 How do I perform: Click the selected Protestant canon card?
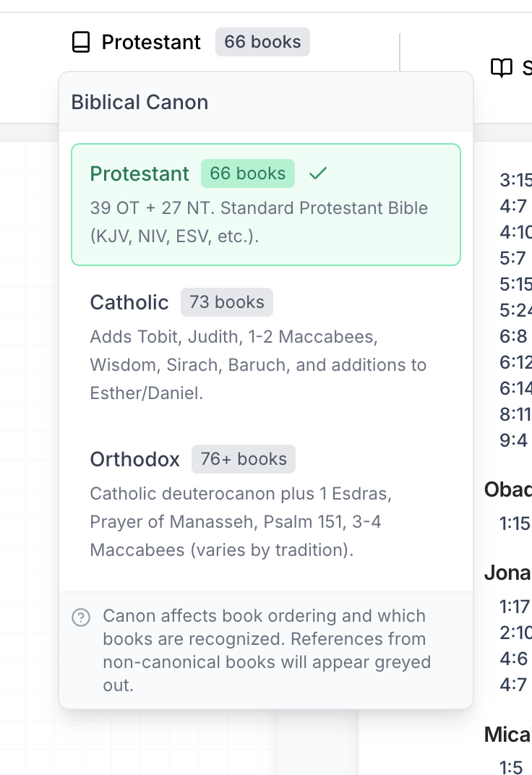click(x=266, y=205)
